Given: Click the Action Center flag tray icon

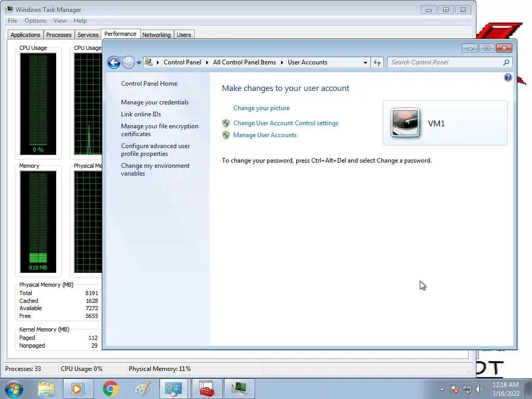Looking at the screenshot, I should (x=455, y=389).
